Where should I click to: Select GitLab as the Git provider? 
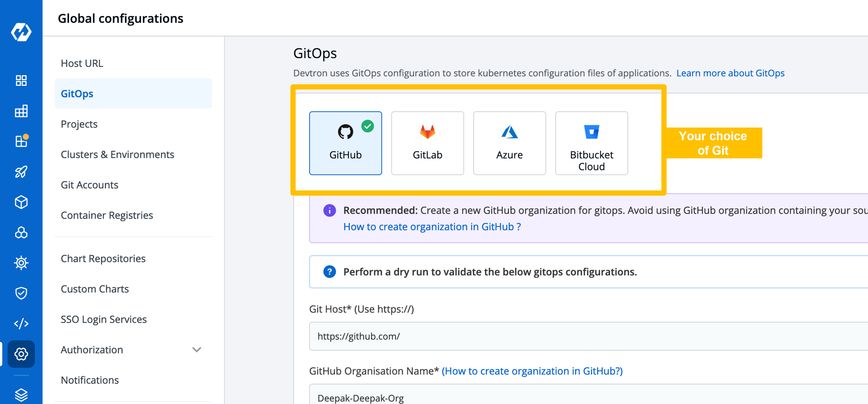427,143
